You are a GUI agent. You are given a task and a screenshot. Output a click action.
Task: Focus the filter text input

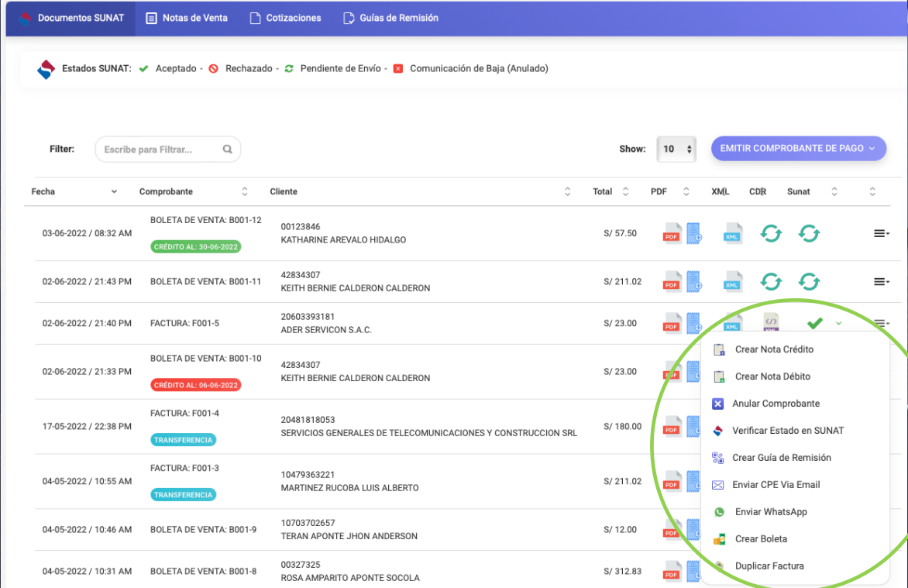(159, 150)
